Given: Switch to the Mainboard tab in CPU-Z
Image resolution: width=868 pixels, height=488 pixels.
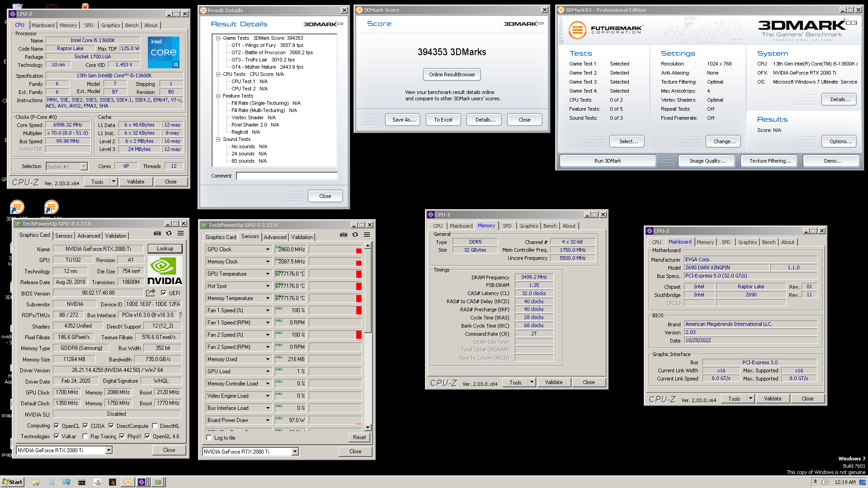Looking at the screenshot, I should point(43,25).
